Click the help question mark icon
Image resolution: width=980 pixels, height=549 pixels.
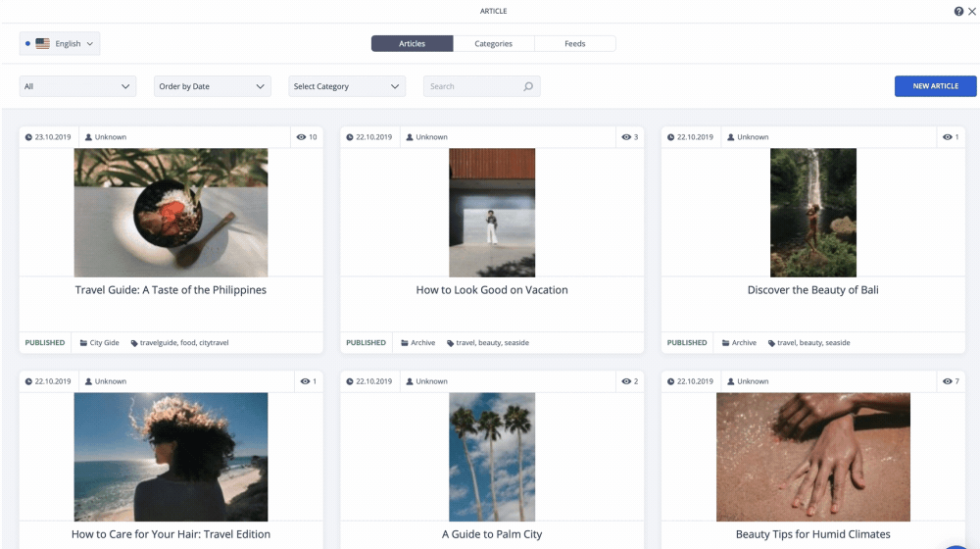point(958,11)
